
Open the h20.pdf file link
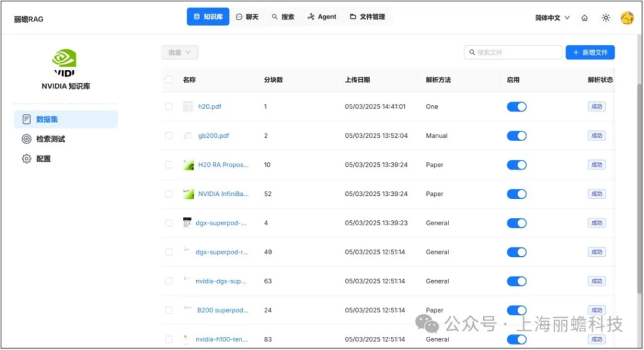[x=209, y=106]
